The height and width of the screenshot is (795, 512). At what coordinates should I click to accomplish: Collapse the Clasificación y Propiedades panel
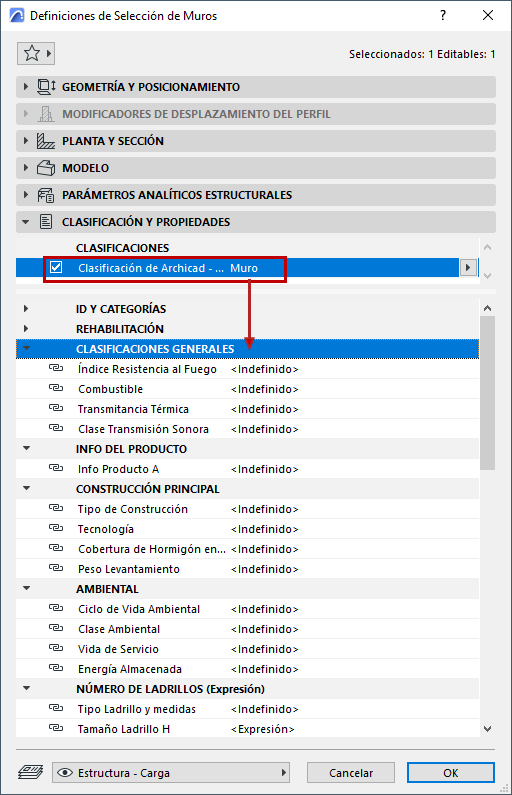pyautogui.click(x=26, y=222)
